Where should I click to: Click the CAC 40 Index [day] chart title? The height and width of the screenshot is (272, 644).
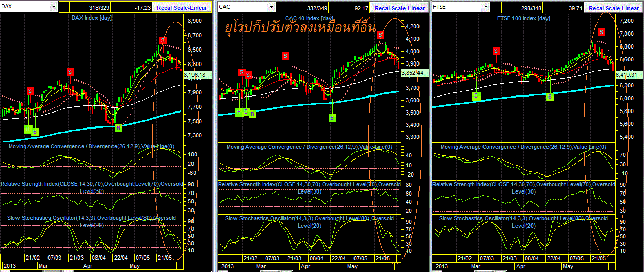point(310,18)
